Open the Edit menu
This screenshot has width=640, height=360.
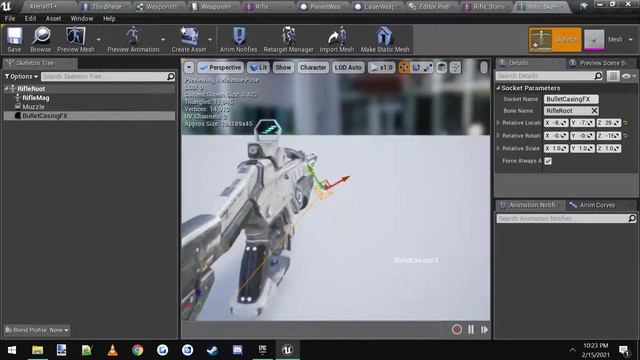click(x=30, y=18)
